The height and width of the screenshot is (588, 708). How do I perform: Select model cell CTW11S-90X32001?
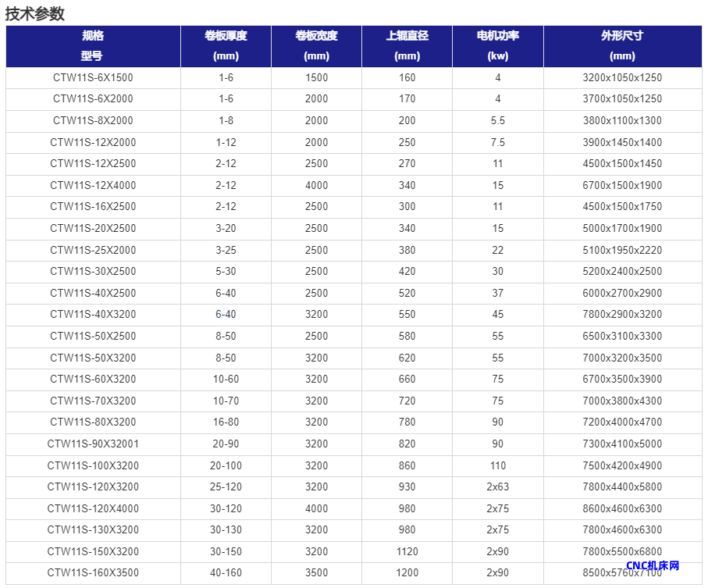tap(93, 444)
